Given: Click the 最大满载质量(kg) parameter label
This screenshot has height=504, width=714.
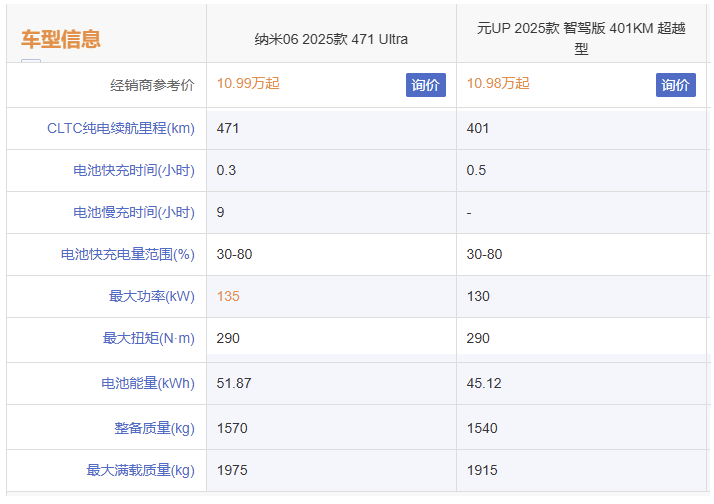Looking at the screenshot, I should [140, 470].
